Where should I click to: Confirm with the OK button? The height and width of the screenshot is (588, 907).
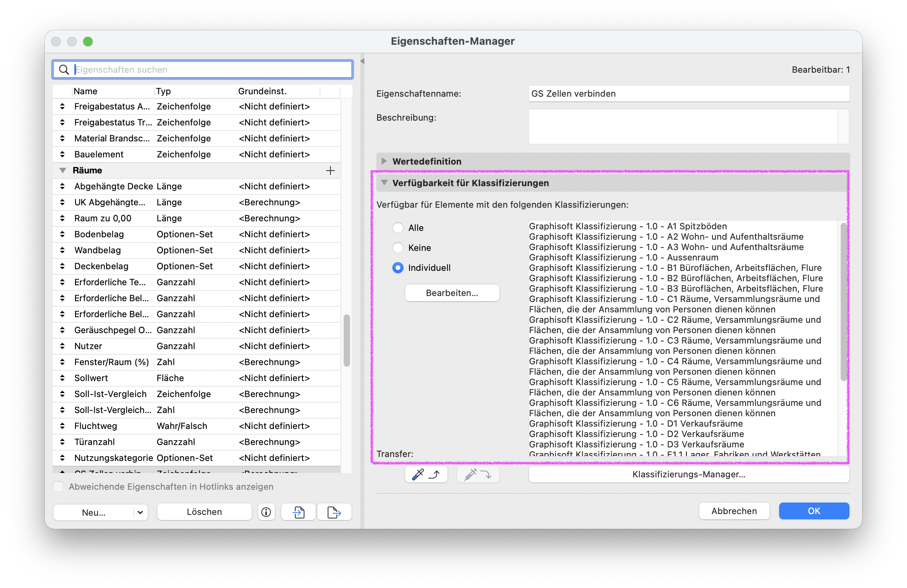click(814, 511)
